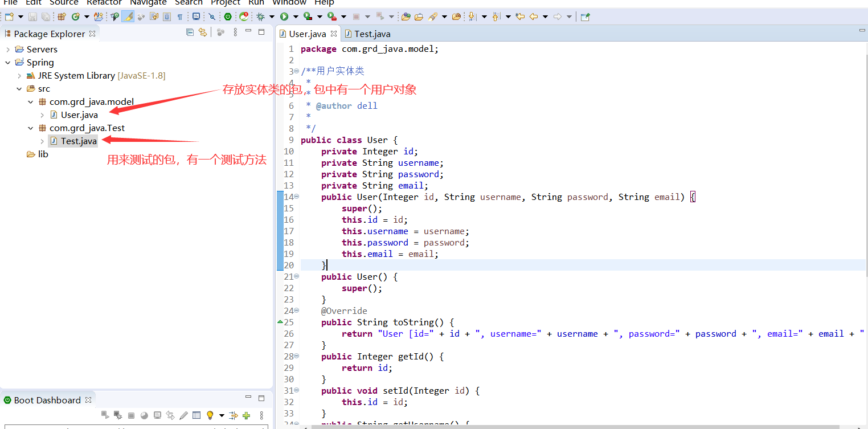
Task: Expand the User.java tree arrow
Action: click(42, 115)
